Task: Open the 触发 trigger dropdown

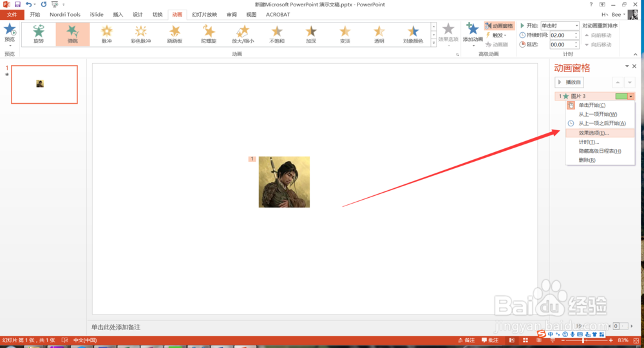Action: coord(496,35)
